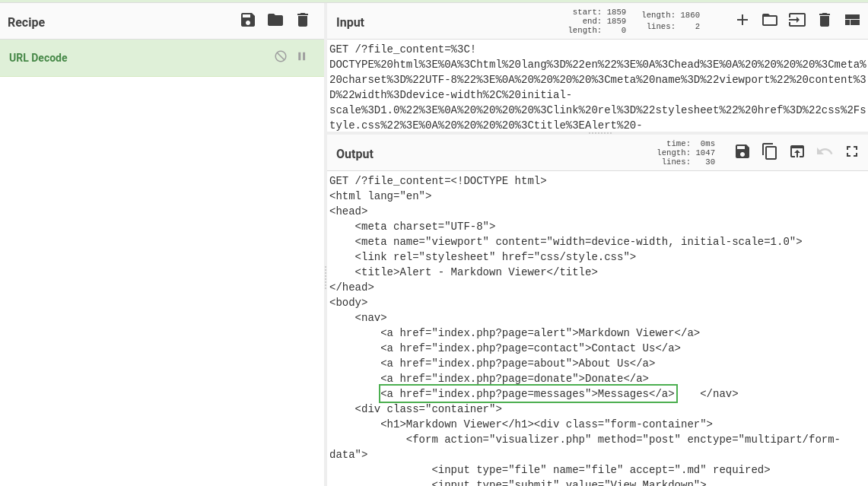The image size is (868, 486).
Task: Clear input and output with trash icon
Action: click(825, 21)
